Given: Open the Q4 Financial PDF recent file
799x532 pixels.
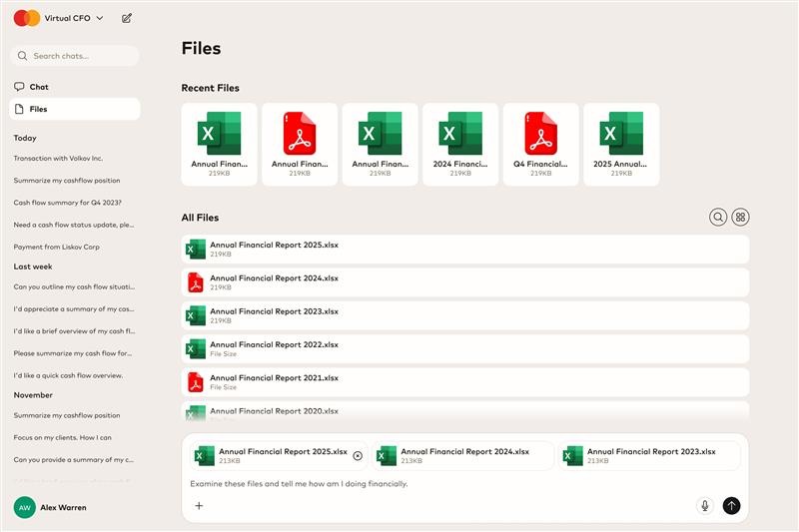Looking at the screenshot, I should coord(540,144).
